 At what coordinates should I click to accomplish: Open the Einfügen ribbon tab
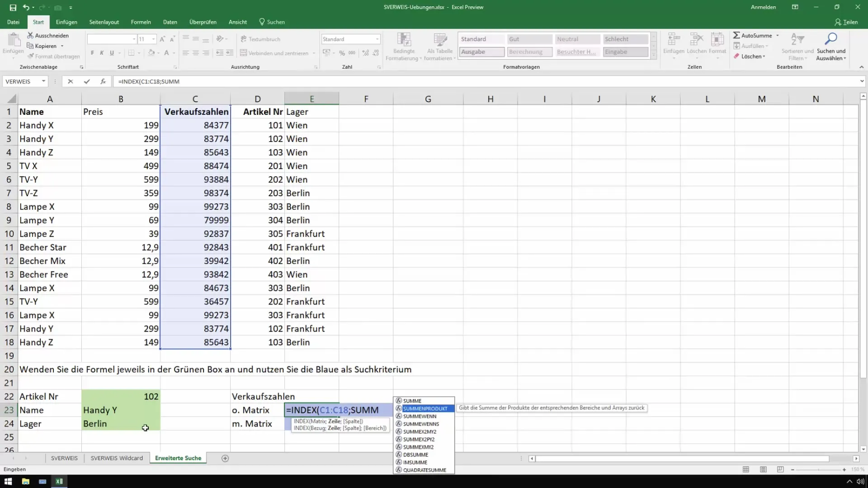pos(66,22)
